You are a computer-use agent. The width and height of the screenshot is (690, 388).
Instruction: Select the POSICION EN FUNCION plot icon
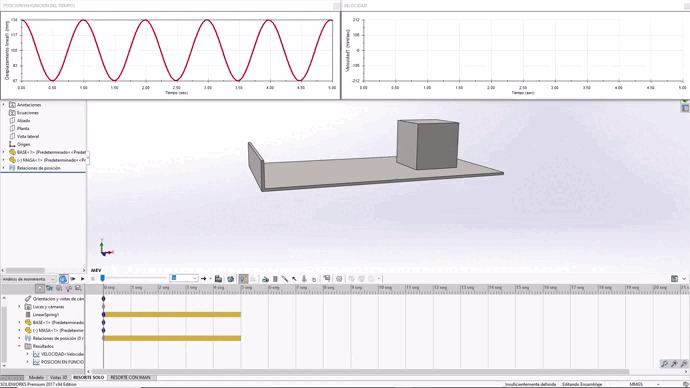point(36,362)
